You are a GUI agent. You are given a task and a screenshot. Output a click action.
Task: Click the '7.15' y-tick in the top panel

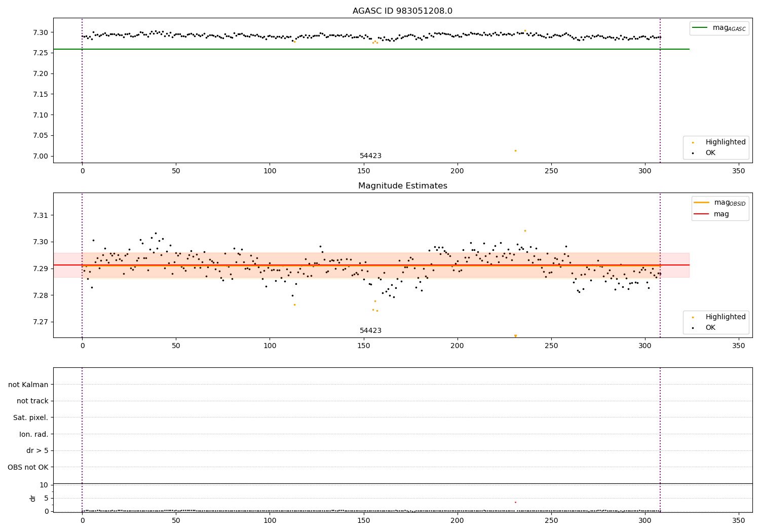pyautogui.click(x=40, y=94)
